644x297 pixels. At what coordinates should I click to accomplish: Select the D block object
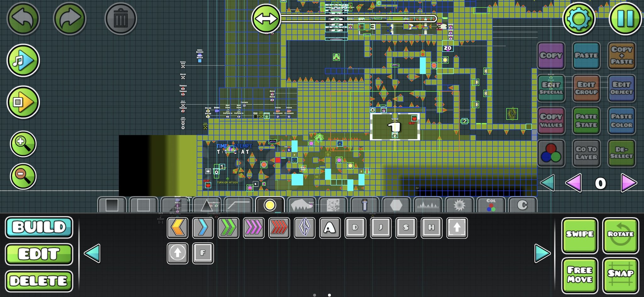355,228
